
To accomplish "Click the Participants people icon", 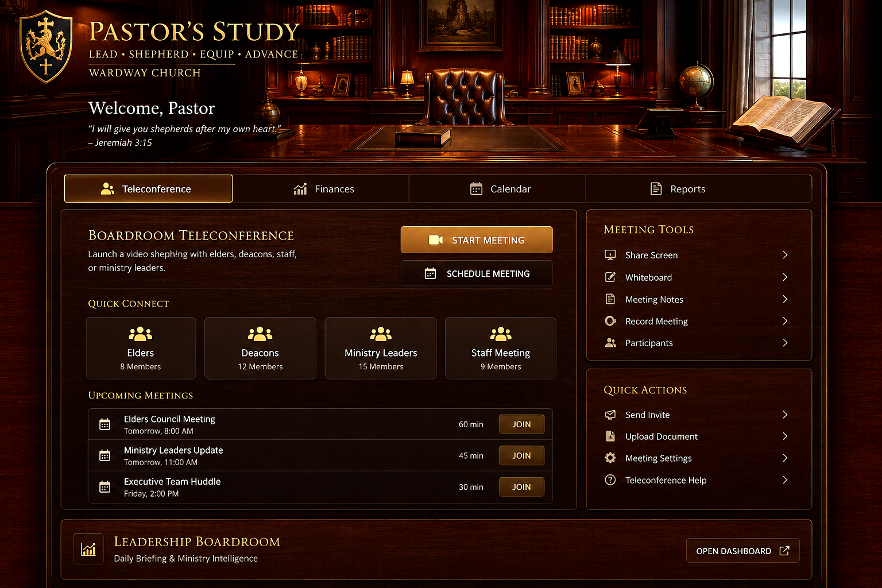I will (610, 343).
